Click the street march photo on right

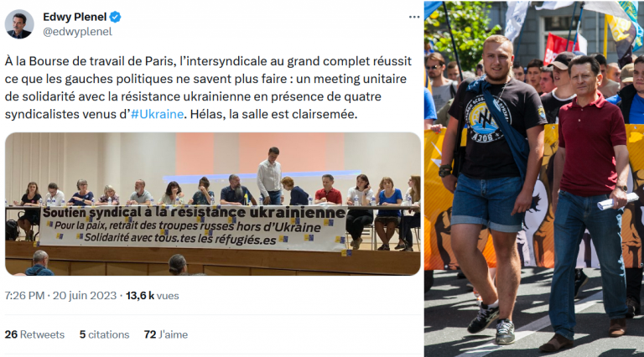(x=534, y=178)
